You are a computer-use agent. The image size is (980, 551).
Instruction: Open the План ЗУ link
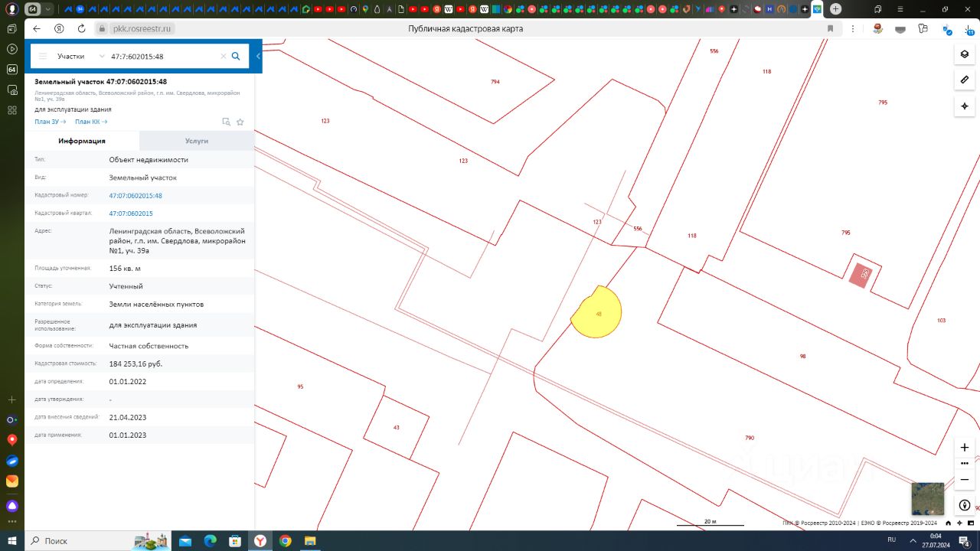pyautogui.click(x=50, y=122)
